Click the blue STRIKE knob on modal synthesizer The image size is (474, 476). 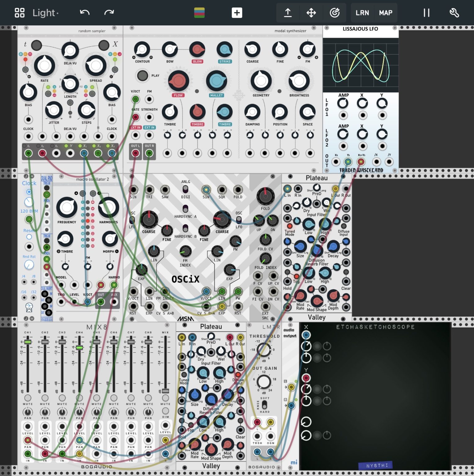pyautogui.click(x=225, y=49)
